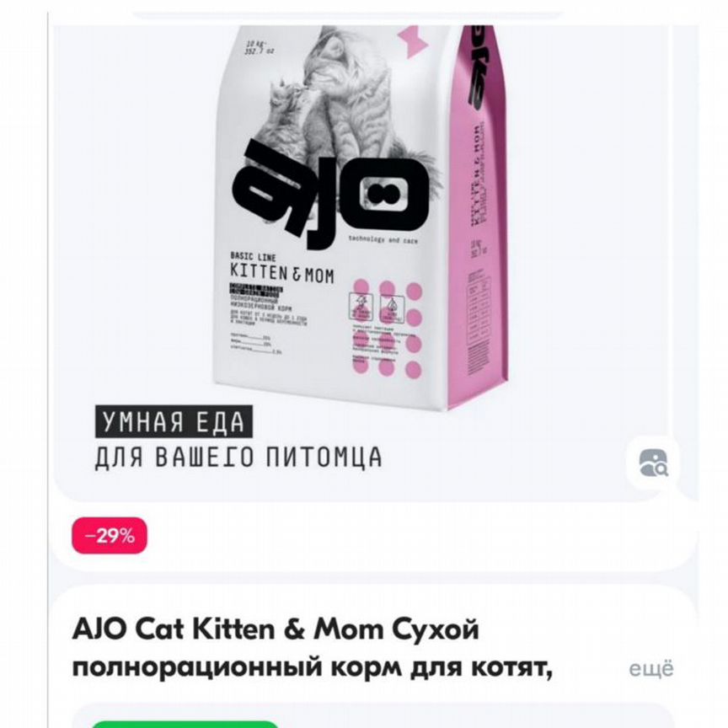Tap the ДЛЯ ВАШЕГО ПИТОМЦА caption
Screen dimensions: 728x728
click(238, 458)
